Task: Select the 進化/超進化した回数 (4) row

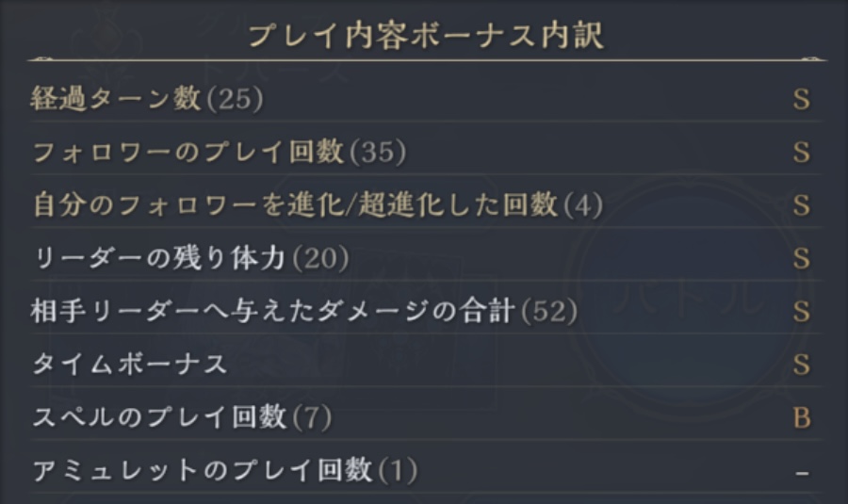Action: point(426,203)
